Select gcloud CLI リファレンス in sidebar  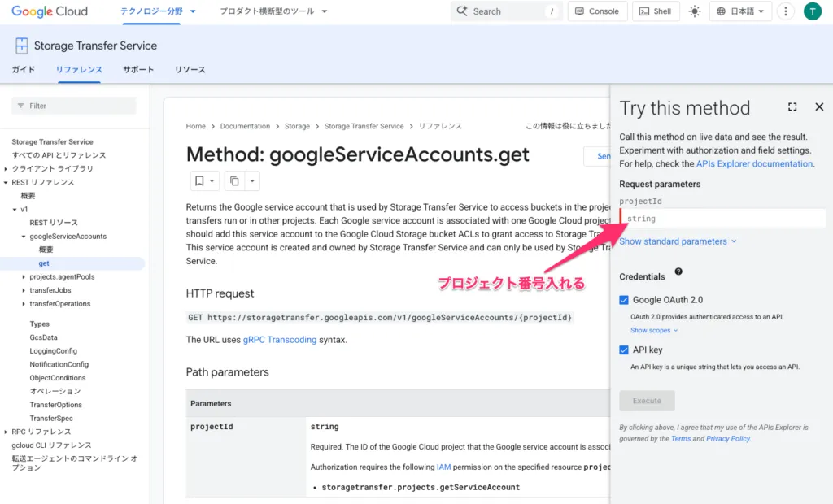[x=51, y=445]
